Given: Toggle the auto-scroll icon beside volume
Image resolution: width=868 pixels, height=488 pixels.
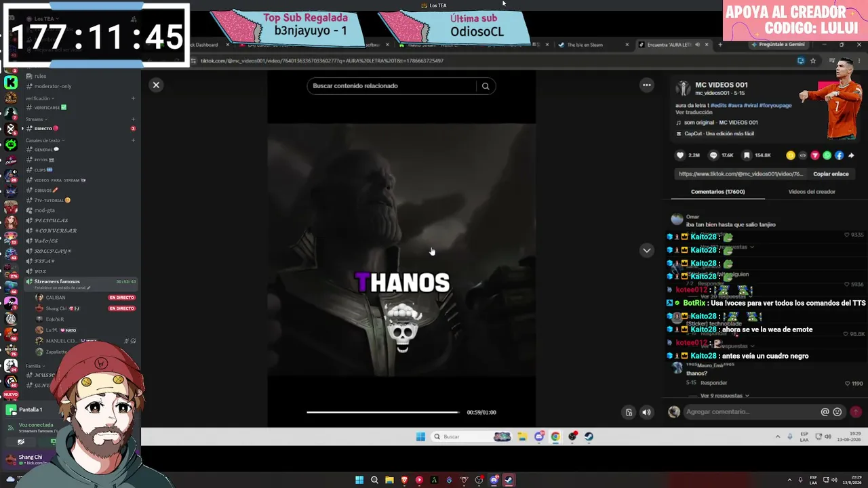Looking at the screenshot, I should point(629,412).
